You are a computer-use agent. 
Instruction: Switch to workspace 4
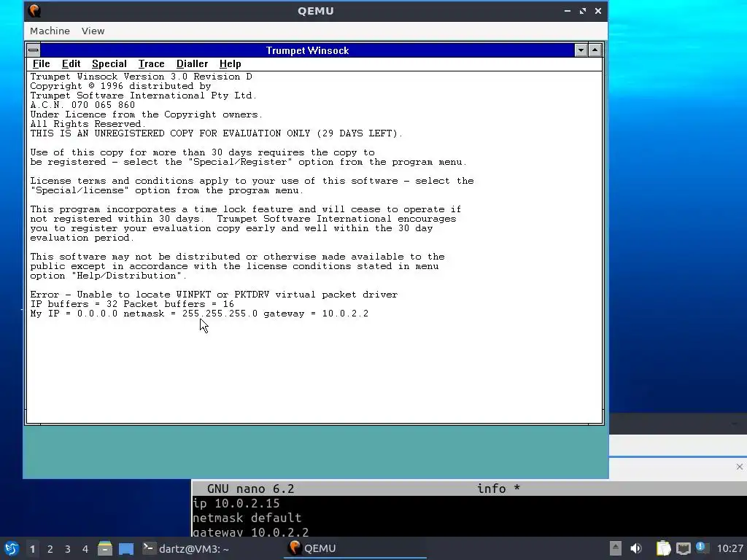[85, 549]
